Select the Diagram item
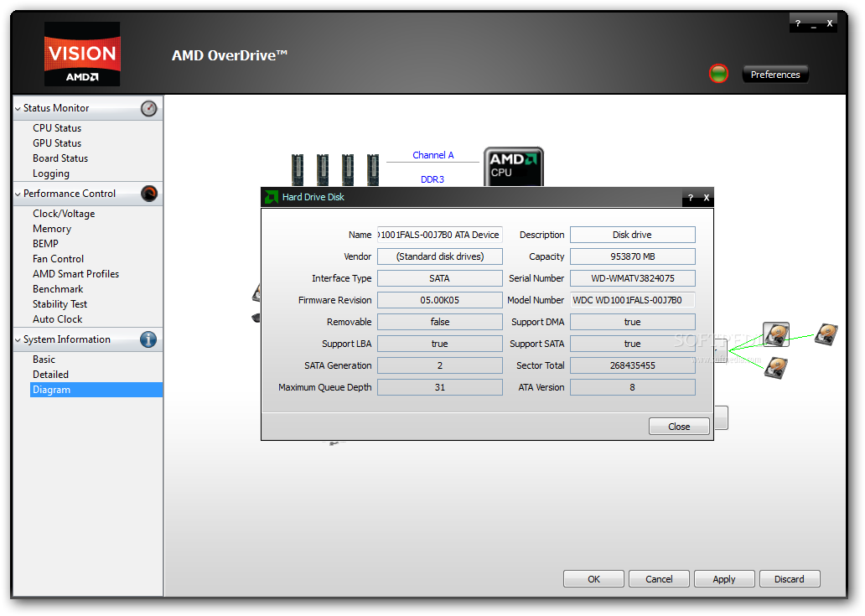 (x=96, y=390)
